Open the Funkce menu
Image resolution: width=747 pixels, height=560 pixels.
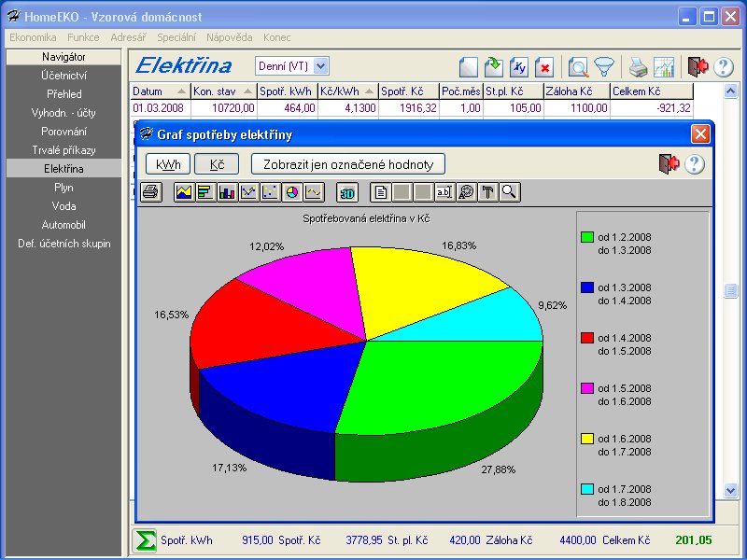(83, 37)
